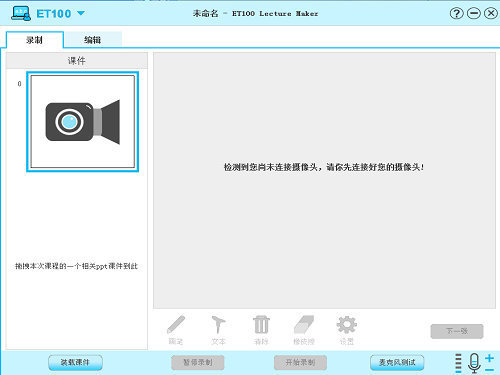Click the microphone icon in bottom bar
This screenshot has height=375, width=500.
click(x=474, y=363)
